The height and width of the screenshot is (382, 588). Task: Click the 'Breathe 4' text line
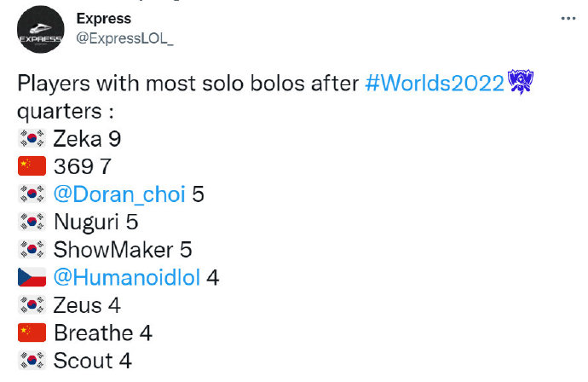(103, 333)
